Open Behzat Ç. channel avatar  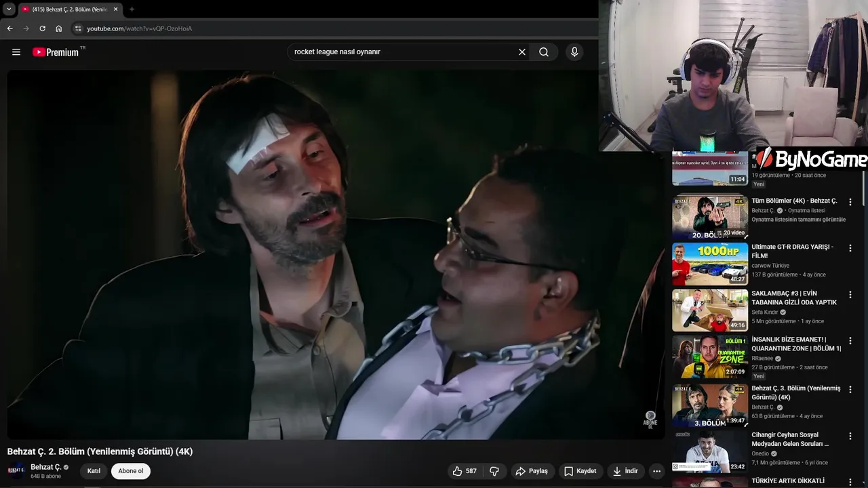coord(16,470)
